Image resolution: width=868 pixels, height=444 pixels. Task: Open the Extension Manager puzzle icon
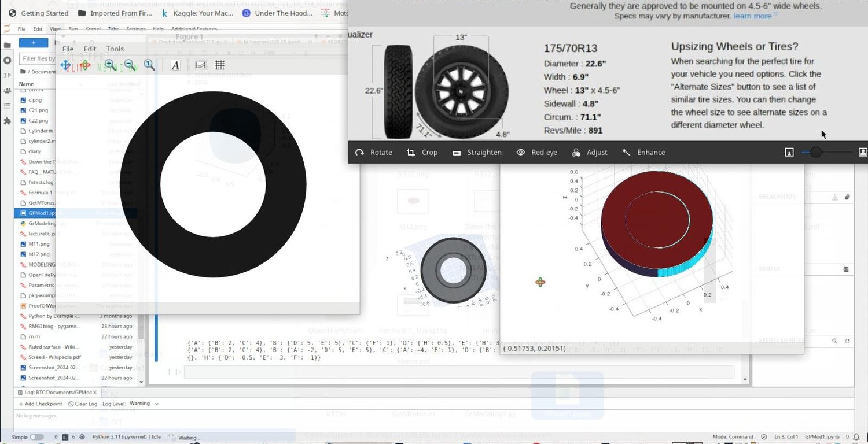7,121
